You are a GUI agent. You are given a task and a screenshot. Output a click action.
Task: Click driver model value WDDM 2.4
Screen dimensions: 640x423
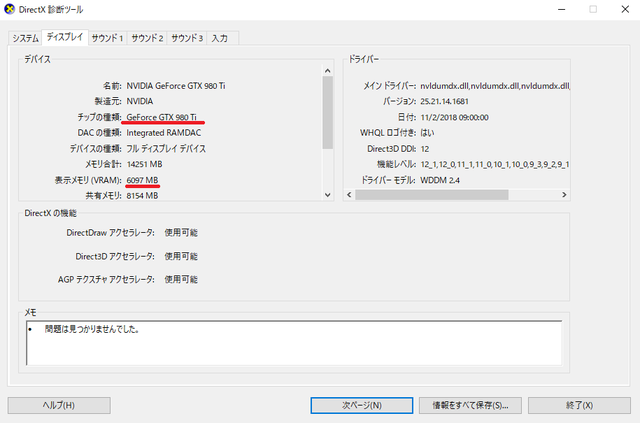pyautogui.click(x=440, y=180)
